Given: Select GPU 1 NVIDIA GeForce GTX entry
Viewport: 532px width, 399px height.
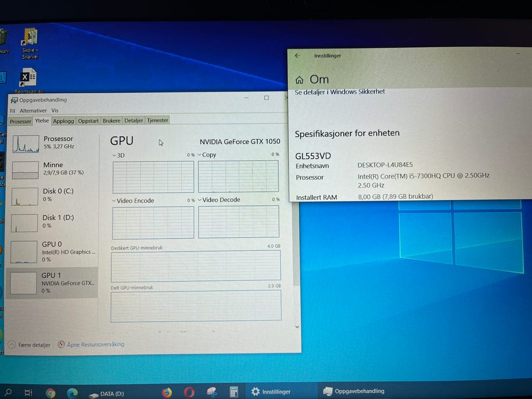Looking at the screenshot, I should 52,283.
